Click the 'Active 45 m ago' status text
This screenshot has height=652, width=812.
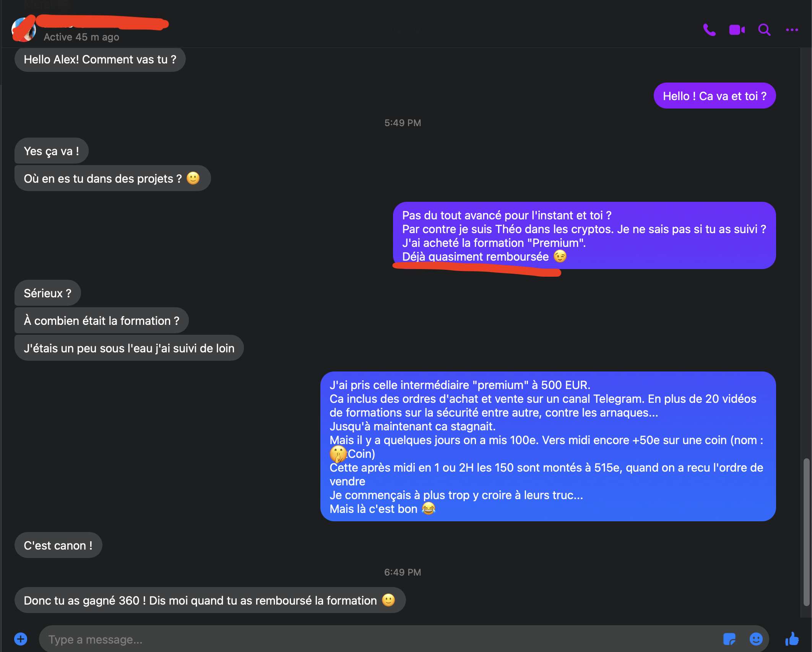pyautogui.click(x=81, y=37)
